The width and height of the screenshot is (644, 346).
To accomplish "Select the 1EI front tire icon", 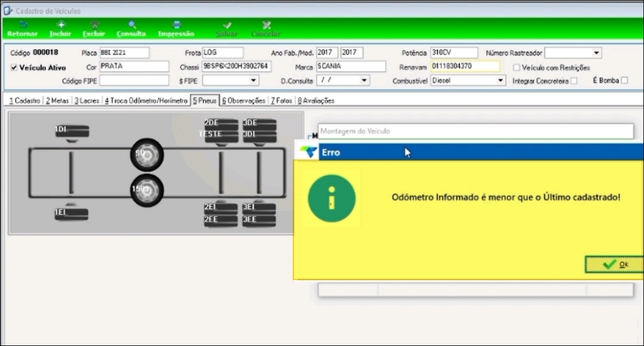I will point(71,213).
